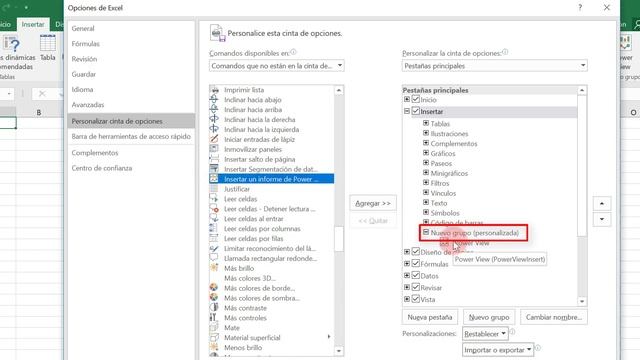
Task: Click the Limitar reconocimiento icon
Action: pyautogui.click(x=214, y=248)
